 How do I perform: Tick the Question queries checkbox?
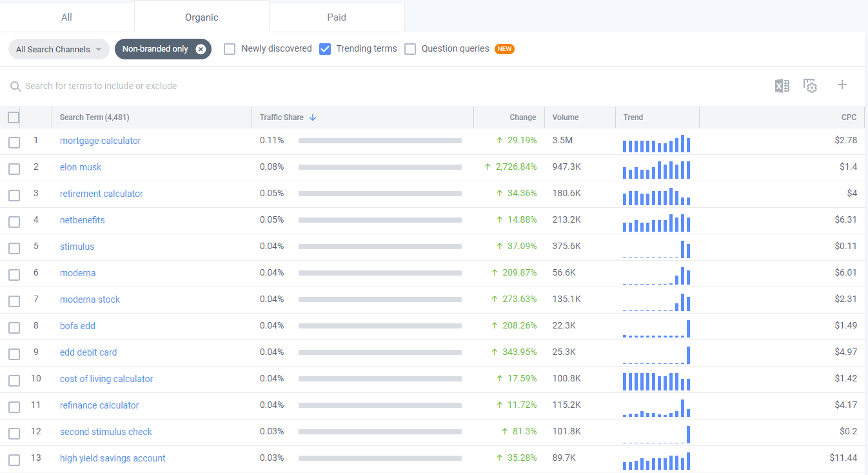410,49
